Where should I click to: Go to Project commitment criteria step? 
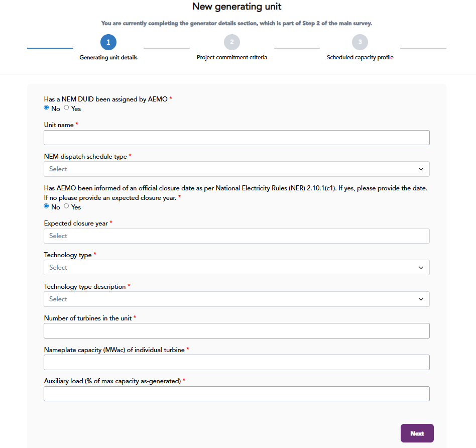[232, 58]
